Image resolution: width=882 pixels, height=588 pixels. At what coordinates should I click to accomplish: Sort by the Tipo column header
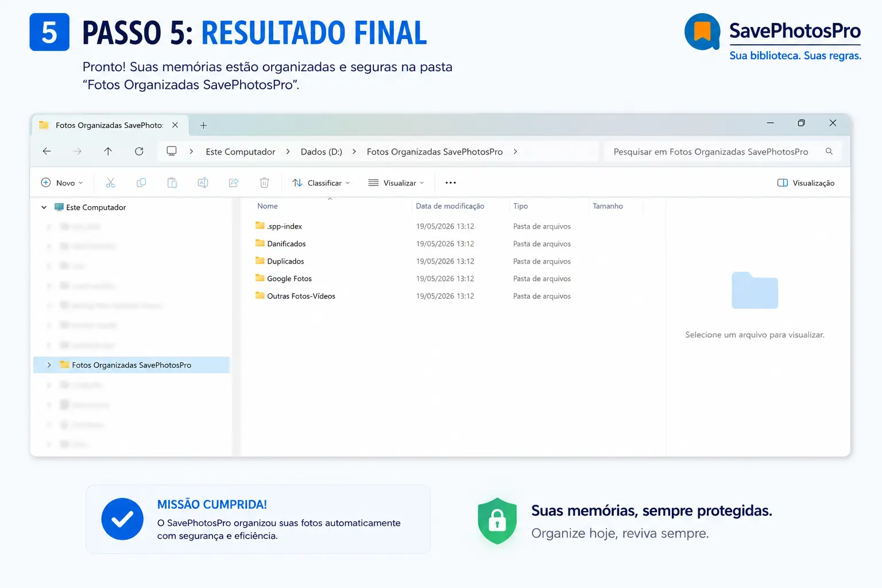[x=521, y=206]
